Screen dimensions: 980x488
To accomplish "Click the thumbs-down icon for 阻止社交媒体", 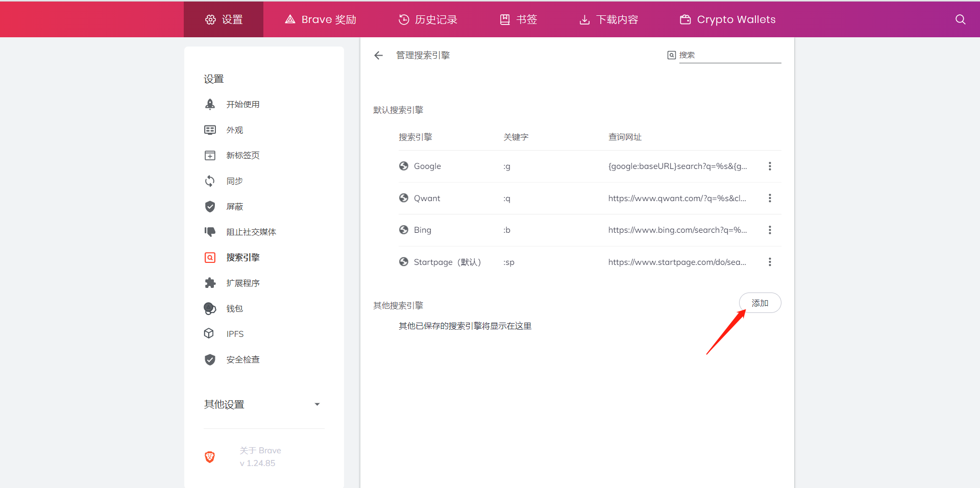I will coord(210,232).
